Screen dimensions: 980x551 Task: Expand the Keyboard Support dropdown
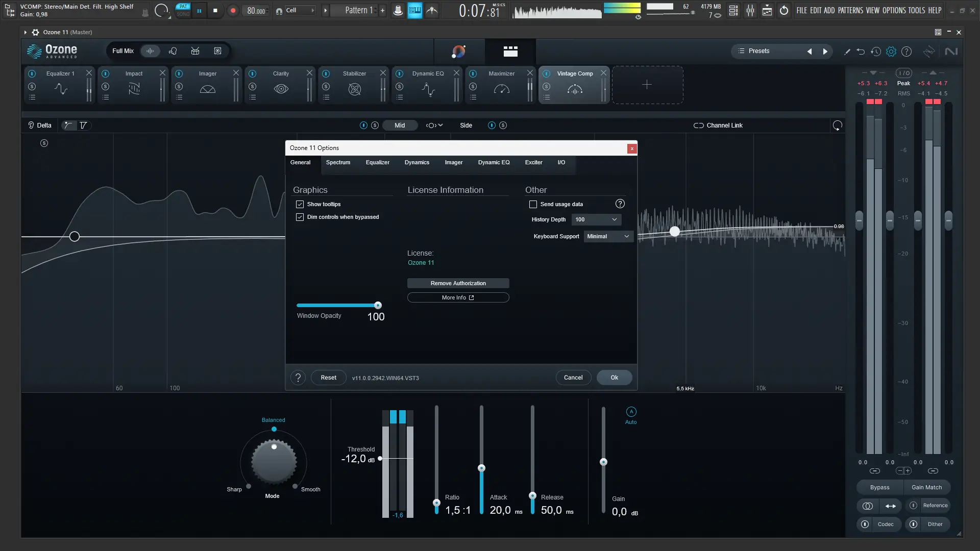(x=608, y=236)
